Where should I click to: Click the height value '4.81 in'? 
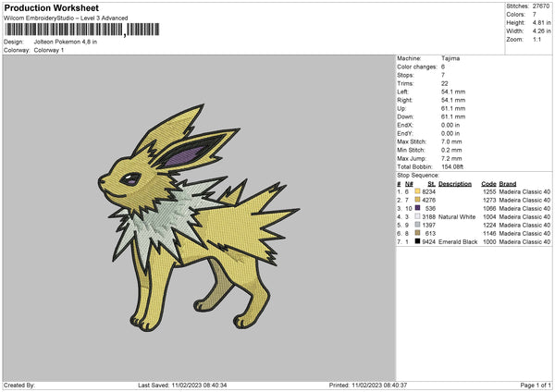[541, 22]
